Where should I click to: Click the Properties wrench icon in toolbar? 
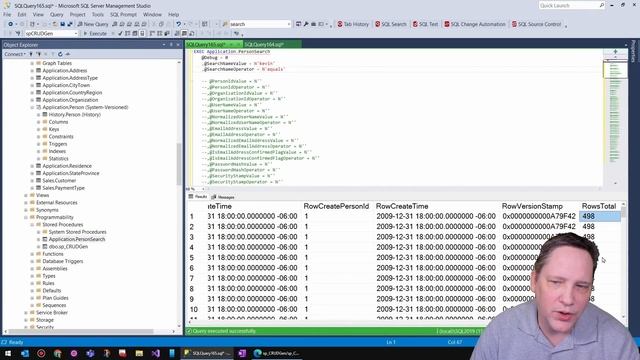coord(306,24)
